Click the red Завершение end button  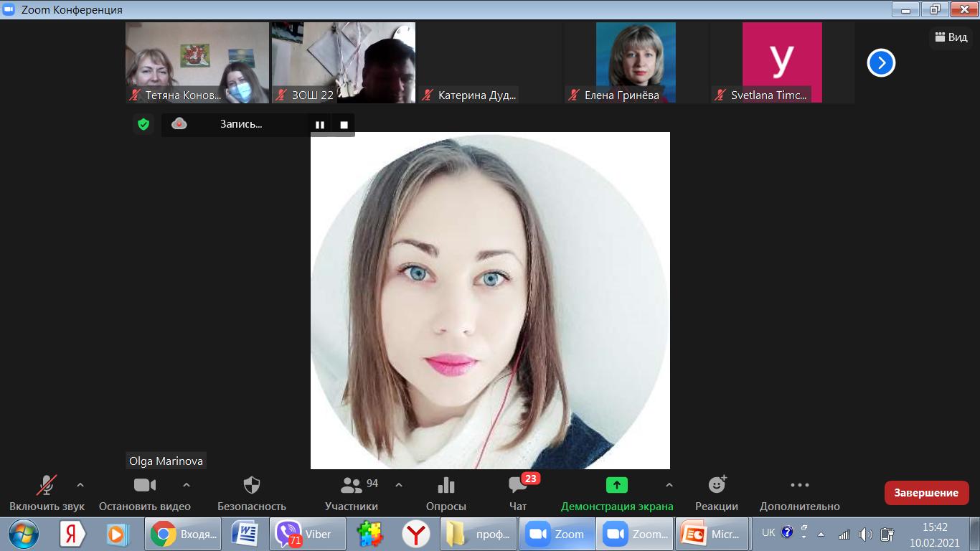(x=926, y=493)
